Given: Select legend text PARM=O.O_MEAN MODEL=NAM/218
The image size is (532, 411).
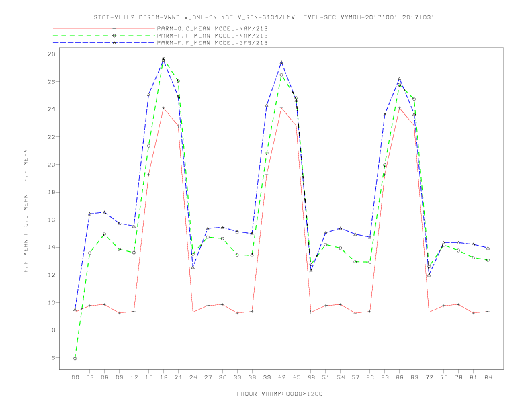Looking at the screenshot, I should coord(212,28).
